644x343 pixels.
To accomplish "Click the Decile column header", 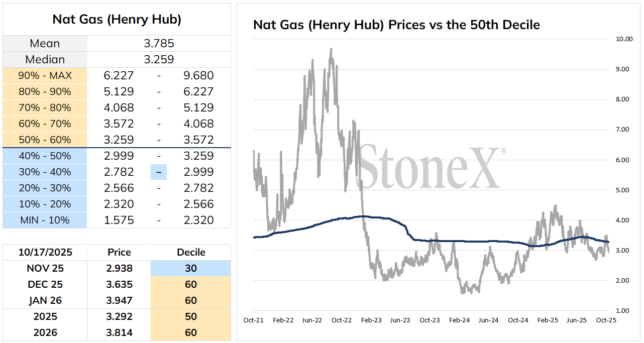I will click(x=190, y=252).
